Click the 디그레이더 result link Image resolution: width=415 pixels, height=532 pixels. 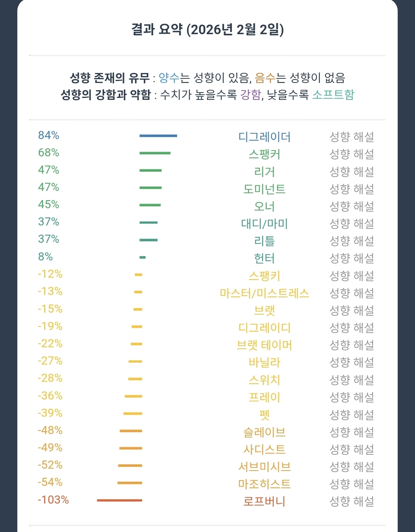click(264, 137)
